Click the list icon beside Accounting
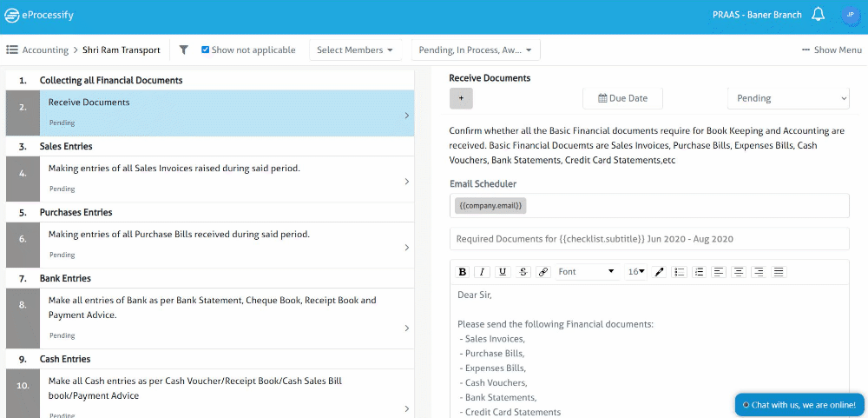The image size is (868, 418). click(11, 50)
